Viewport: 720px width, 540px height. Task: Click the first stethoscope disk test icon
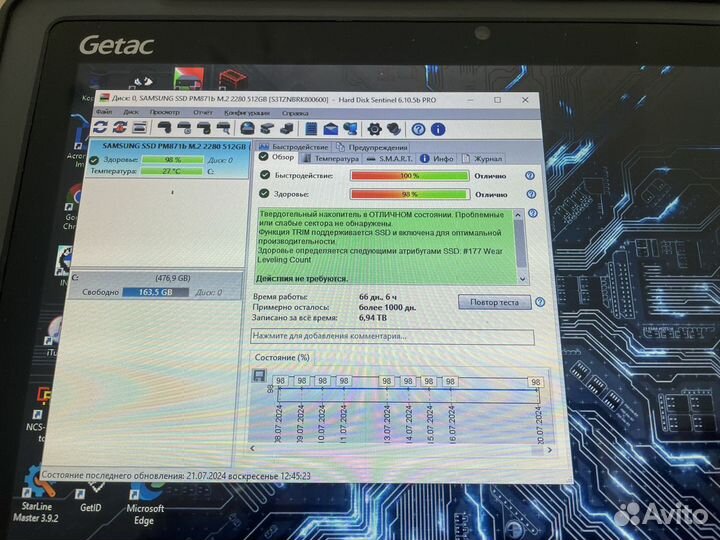[164, 128]
